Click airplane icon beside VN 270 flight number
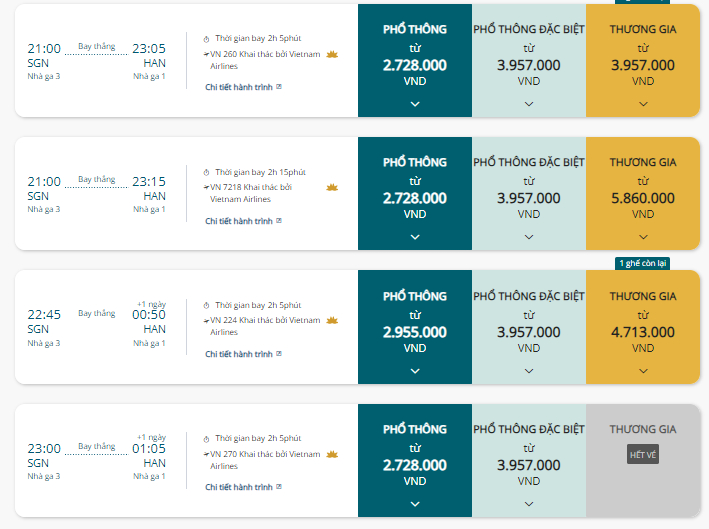 click(206, 454)
